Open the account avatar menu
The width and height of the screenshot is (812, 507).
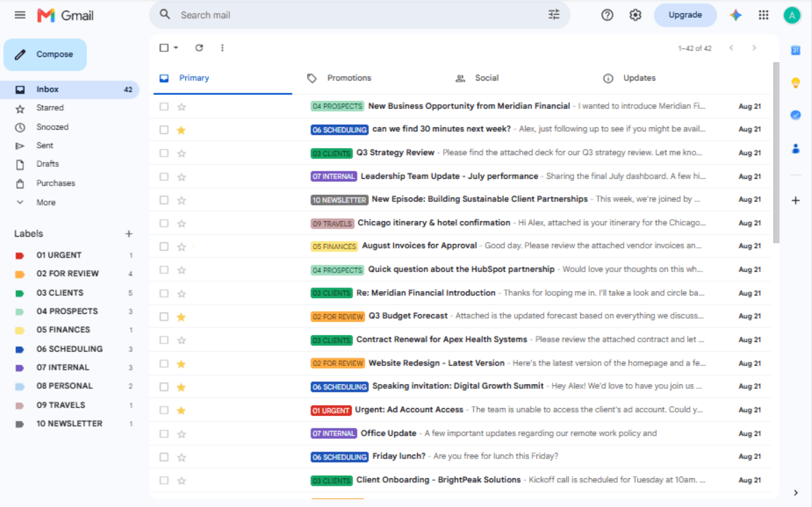pos(792,15)
